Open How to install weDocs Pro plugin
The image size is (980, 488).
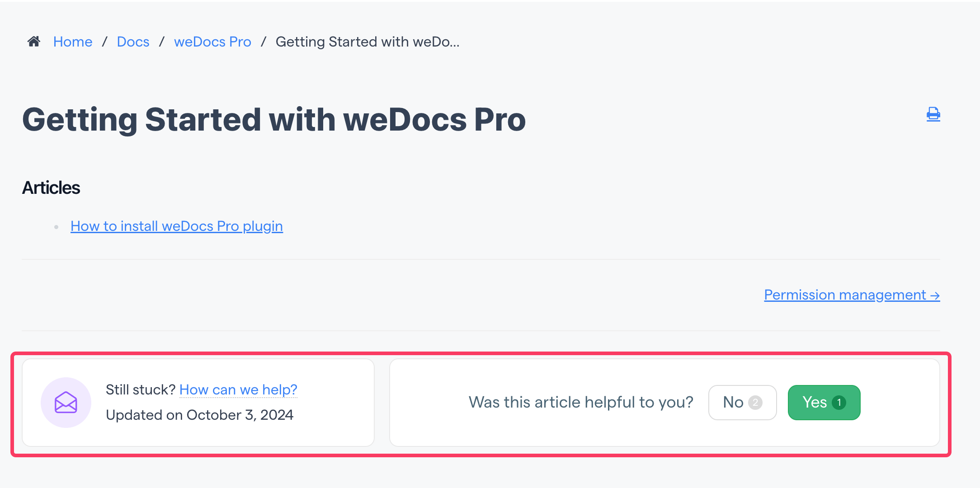177,226
